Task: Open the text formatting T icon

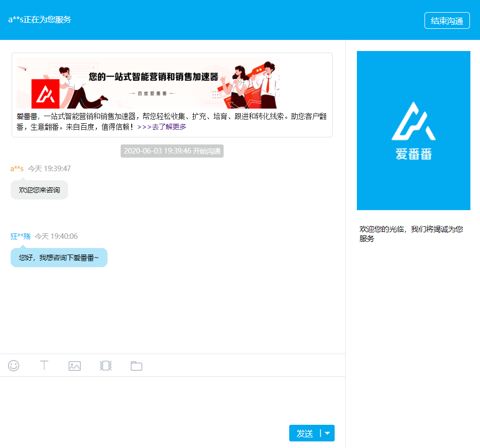Action: (44, 365)
